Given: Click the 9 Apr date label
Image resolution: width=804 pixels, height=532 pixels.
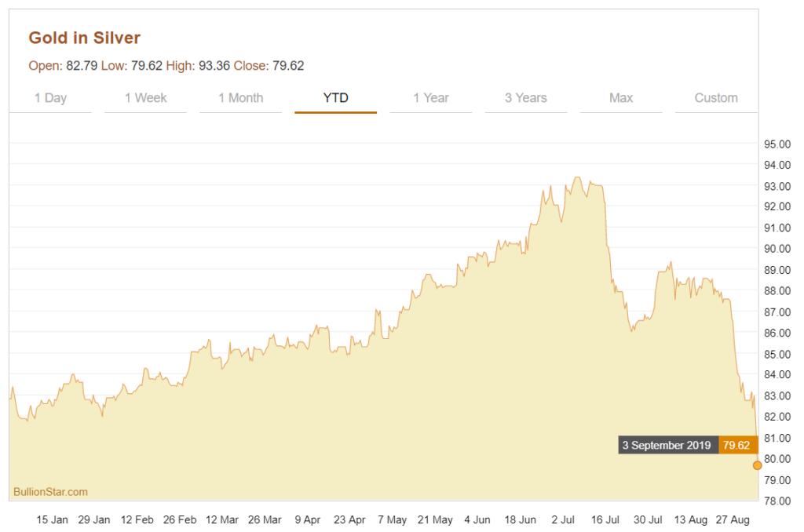Looking at the screenshot, I should coord(308,519).
